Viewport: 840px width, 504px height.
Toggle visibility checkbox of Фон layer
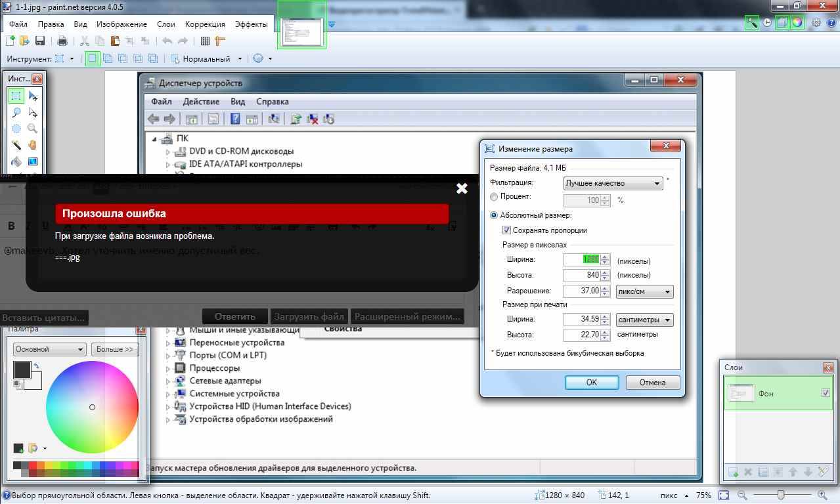[826, 393]
